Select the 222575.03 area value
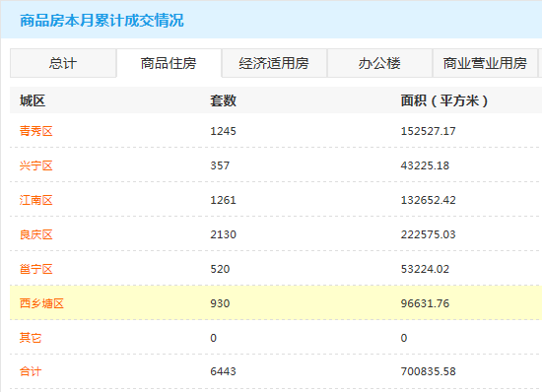Image resolution: width=542 pixels, height=392 pixels. pos(429,234)
